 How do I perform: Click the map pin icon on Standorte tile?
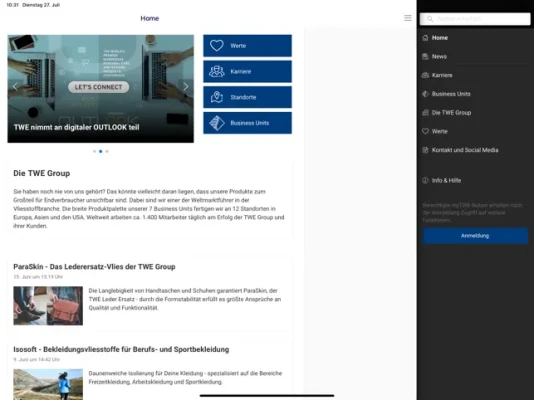(217, 97)
